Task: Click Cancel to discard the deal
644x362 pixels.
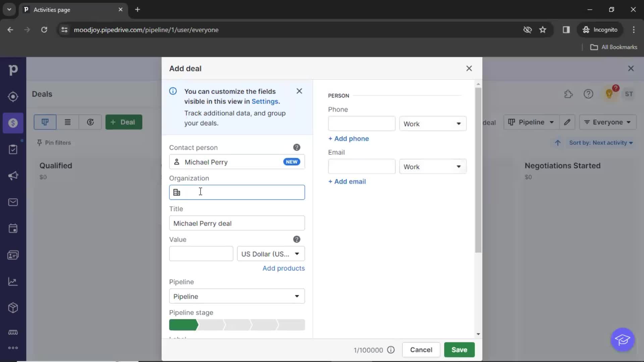Action: point(421,350)
